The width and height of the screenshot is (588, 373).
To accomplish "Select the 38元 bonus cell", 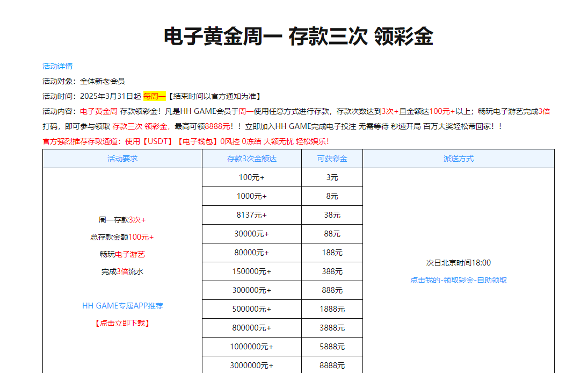I will pos(332,215).
